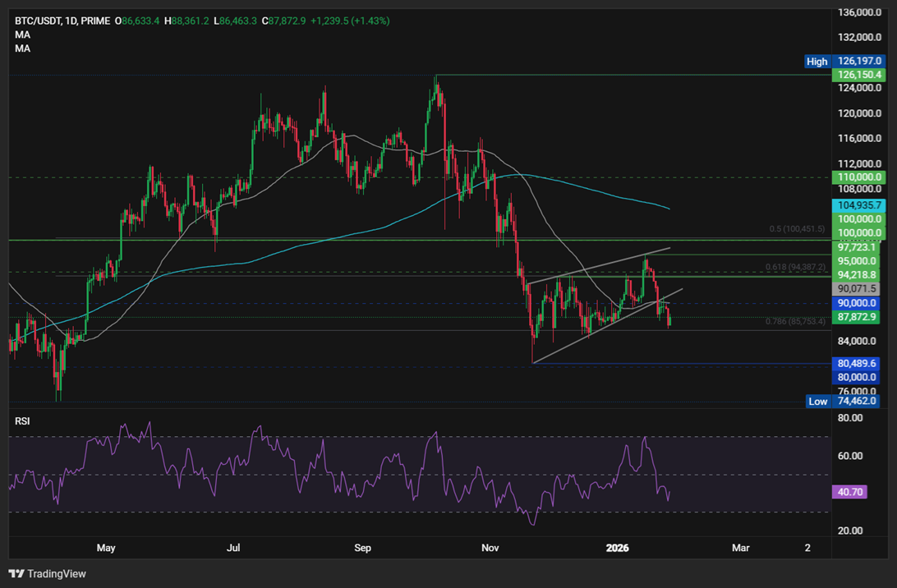Image resolution: width=897 pixels, height=588 pixels.
Task: Select the RSI indicator label
Action: [22, 420]
